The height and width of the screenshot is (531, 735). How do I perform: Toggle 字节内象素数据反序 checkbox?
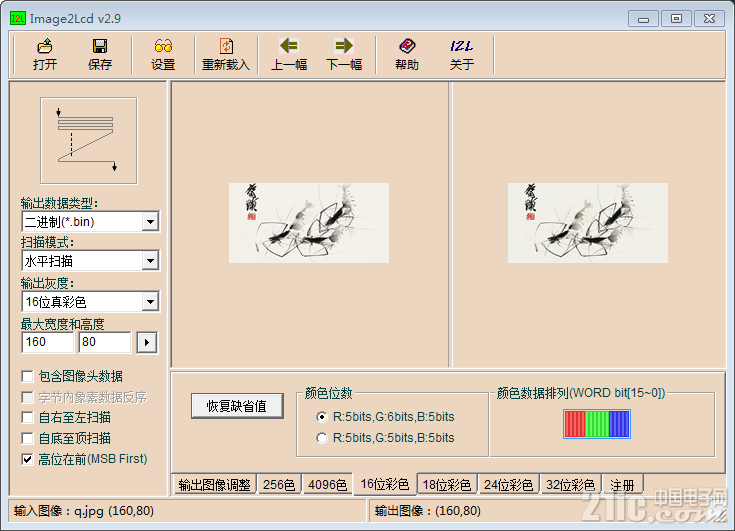(28, 397)
